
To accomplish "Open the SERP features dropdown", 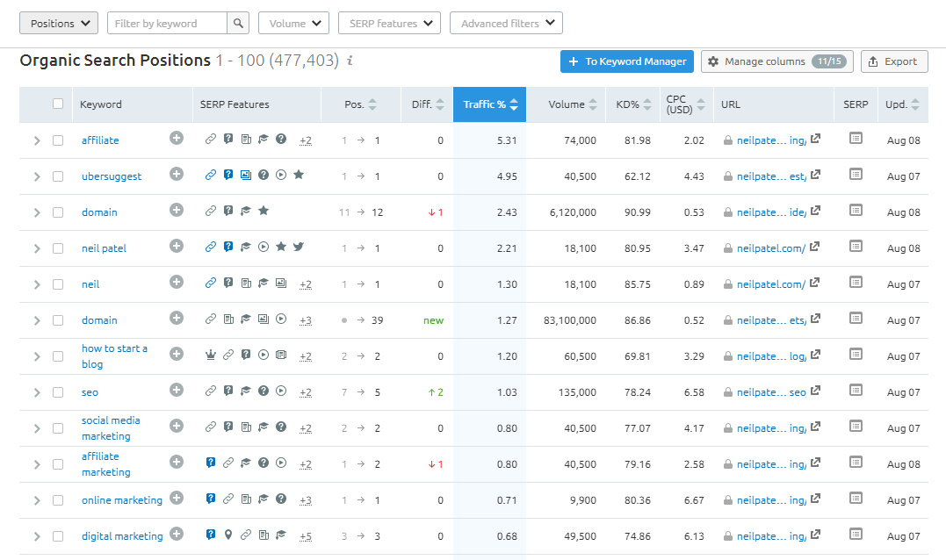I will point(390,24).
